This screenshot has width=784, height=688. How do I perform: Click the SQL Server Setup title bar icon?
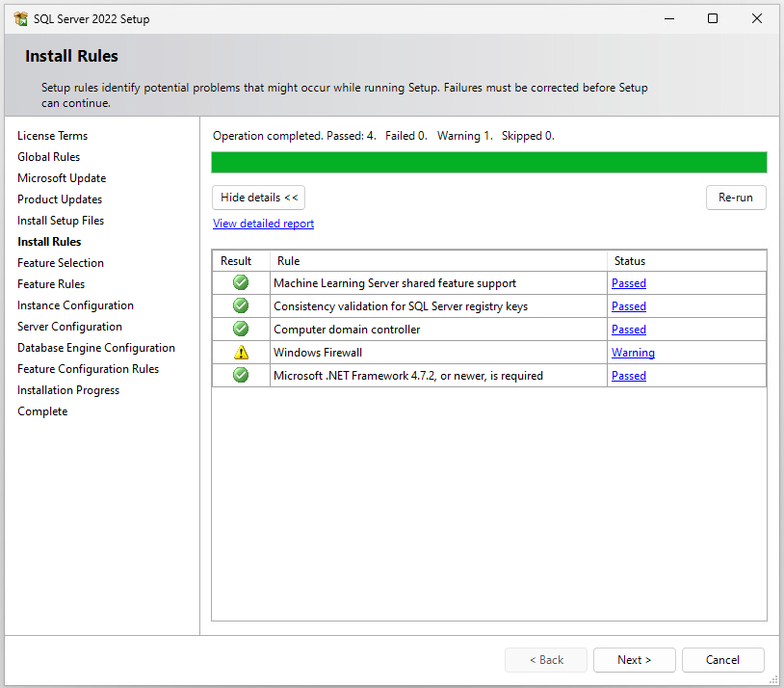(x=20, y=18)
